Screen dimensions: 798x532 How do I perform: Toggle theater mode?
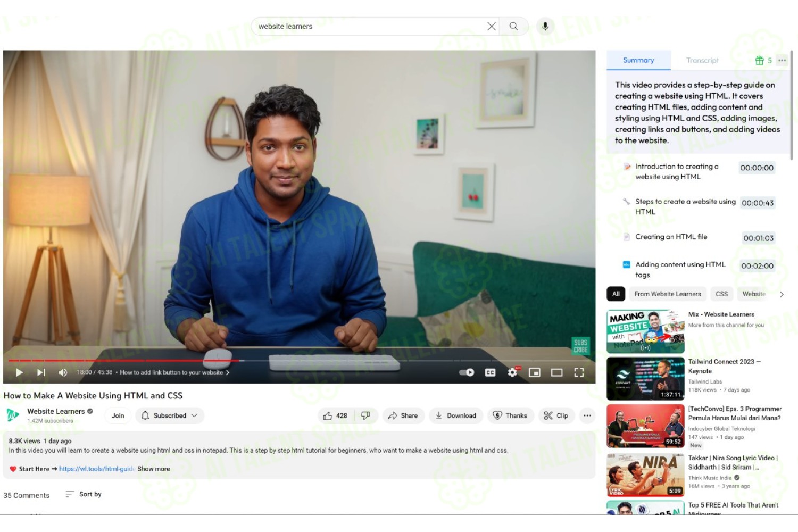(557, 372)
